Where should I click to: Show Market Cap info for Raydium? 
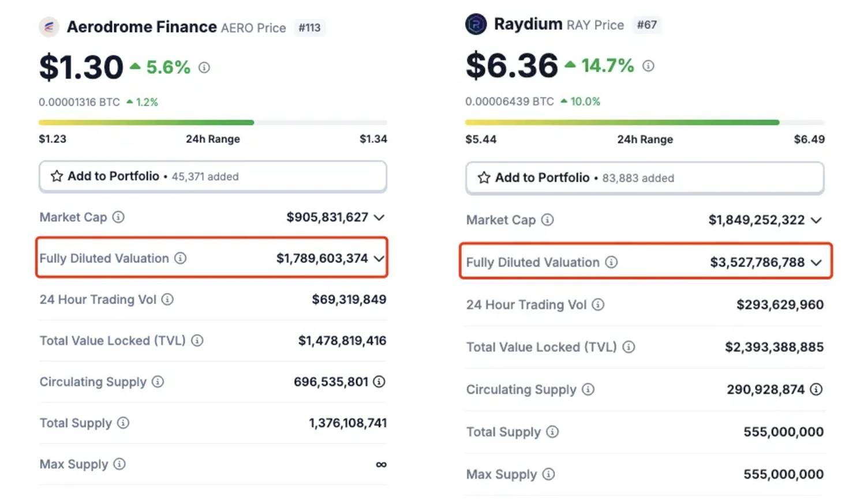547,220
